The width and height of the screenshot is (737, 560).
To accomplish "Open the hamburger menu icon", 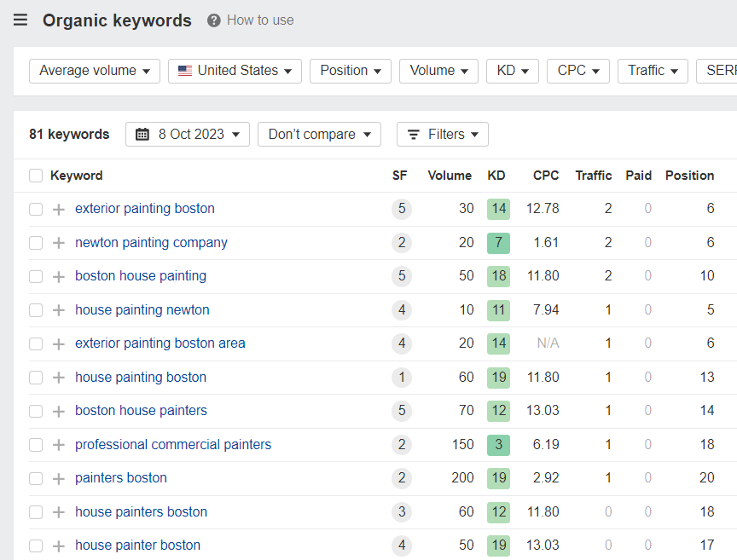I will tap(20, 20).
